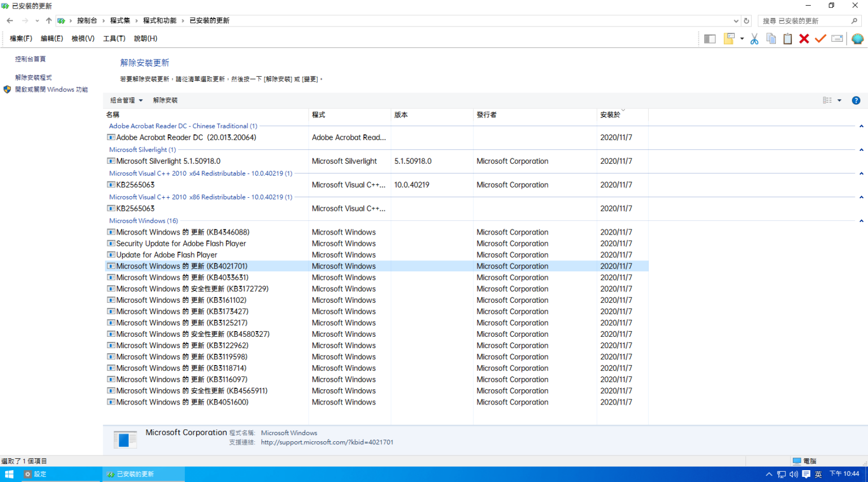Open the 控制台首頁 link

tap(31, 59)
